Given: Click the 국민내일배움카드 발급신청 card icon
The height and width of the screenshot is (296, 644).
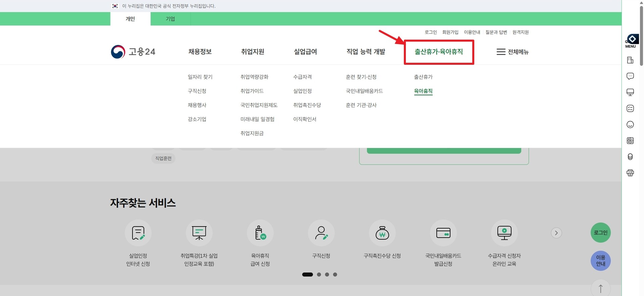Looking at the screenshot, I should point(443,233).
